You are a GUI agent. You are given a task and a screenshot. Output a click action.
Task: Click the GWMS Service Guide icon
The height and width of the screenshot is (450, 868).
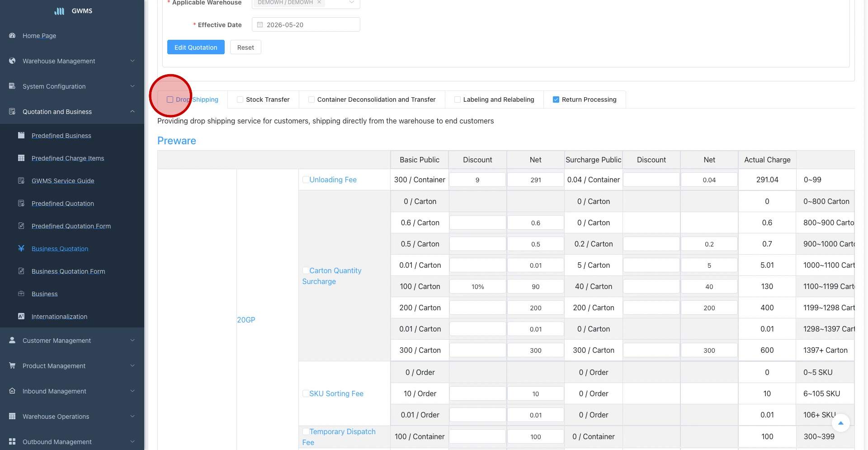tap(21, 180)
